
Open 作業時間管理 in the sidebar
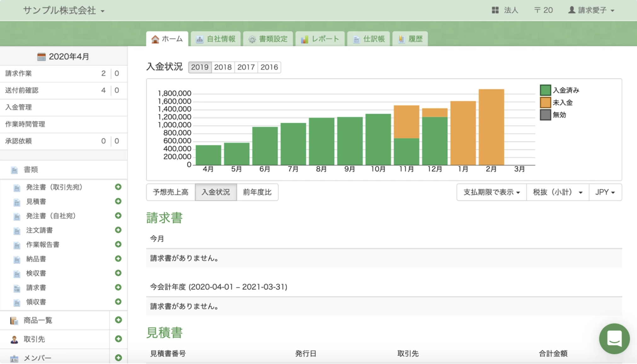tap(25, 124)
